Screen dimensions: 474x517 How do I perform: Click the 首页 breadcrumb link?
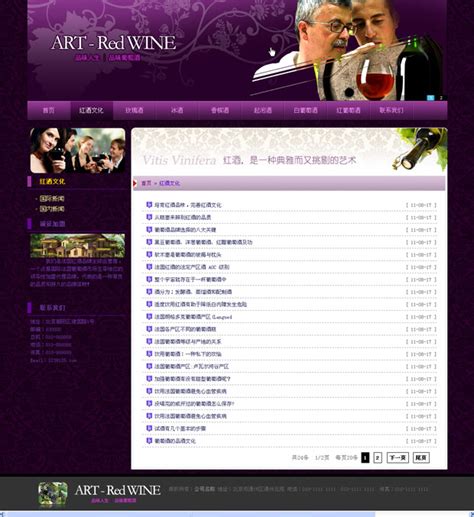click(x=146, y=183)
